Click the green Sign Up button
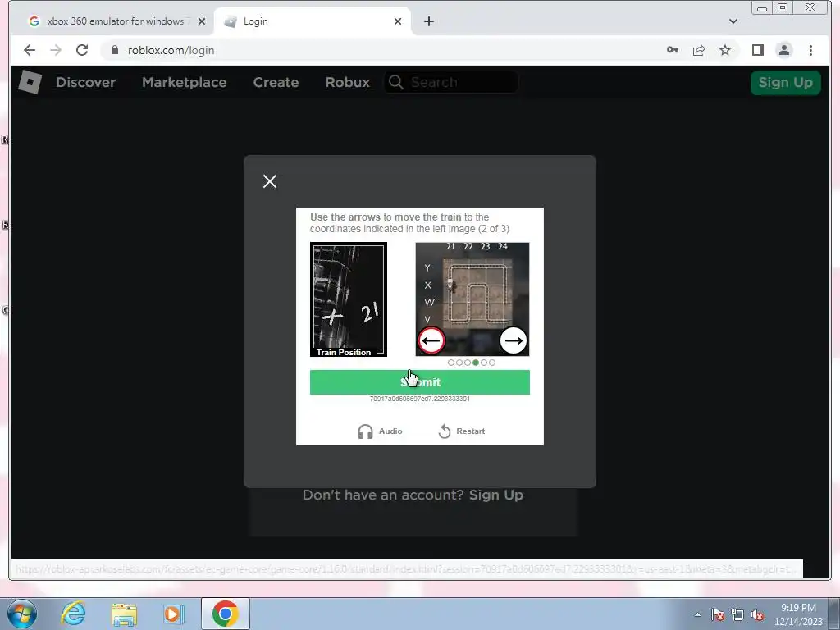 (785, 83)
